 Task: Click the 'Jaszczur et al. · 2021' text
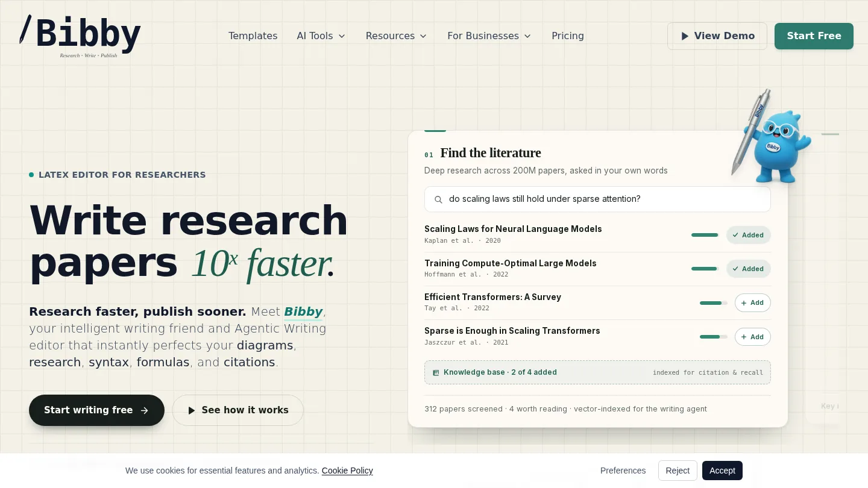pos(466,342)
